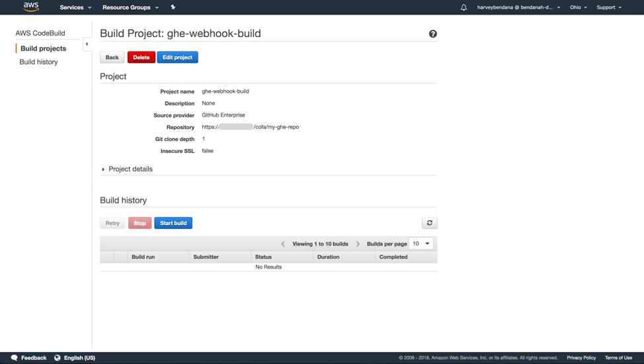The width and height of the screenshot is (644, 364).
Task: Click the AWS CodeBuild sidebar heading
Action: (40, 33)
